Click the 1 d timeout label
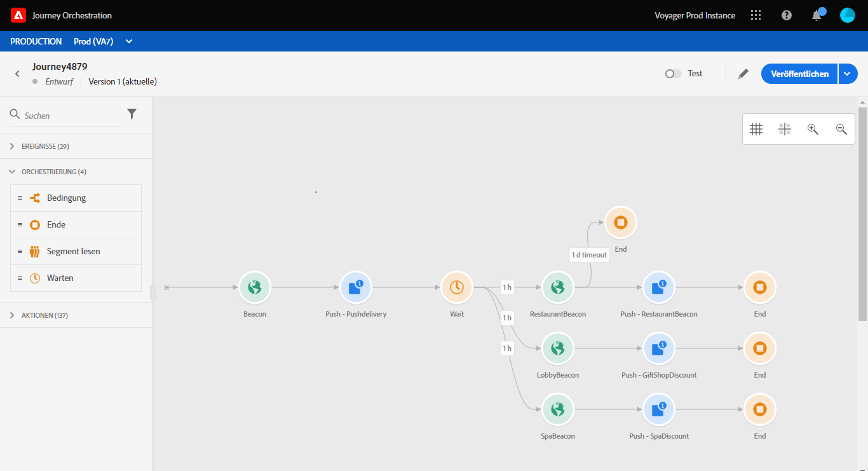The width and height of the screenshot is (868, 471). pos(589,254)
